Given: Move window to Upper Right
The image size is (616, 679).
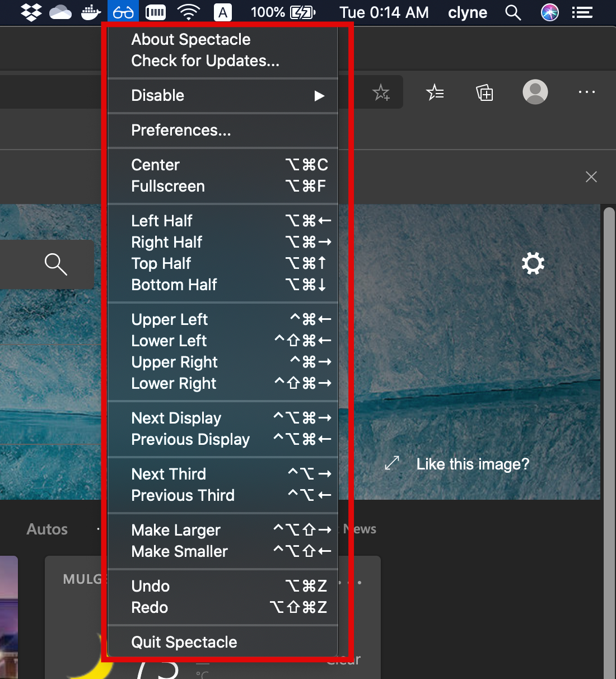Looking at the screenshot, I should [x=223, y=362].
